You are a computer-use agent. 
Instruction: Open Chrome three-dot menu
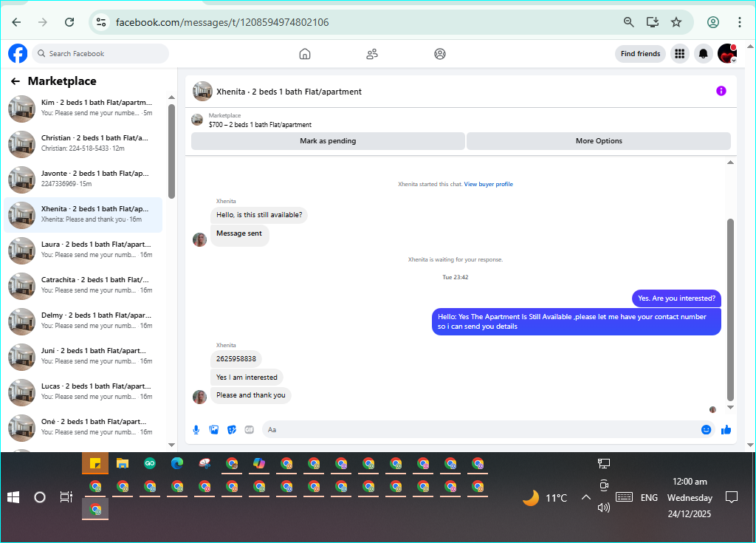tap(739, 22)
